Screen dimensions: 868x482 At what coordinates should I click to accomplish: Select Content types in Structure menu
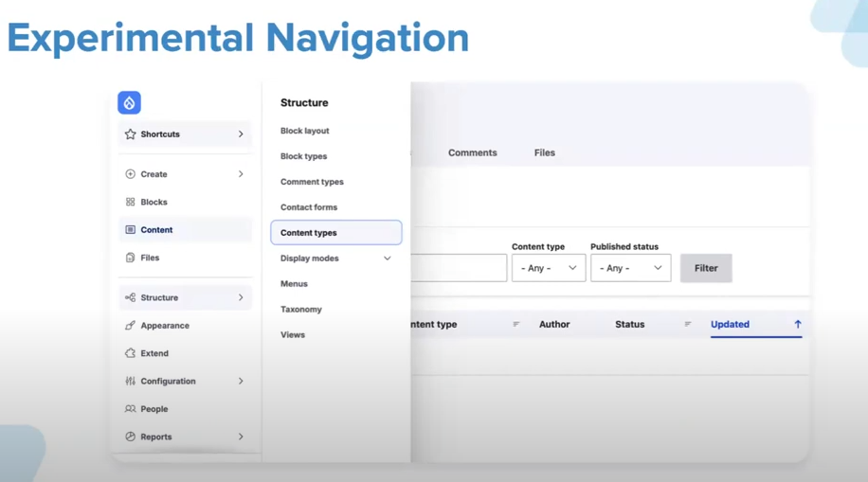point(335,233)
